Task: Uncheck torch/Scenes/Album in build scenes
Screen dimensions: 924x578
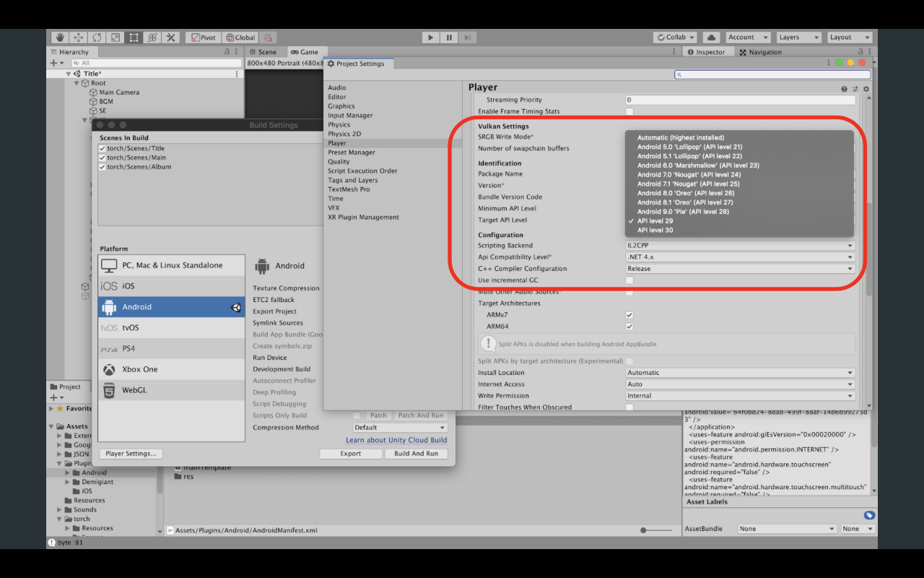Action: pyautogui.click(x=103, y=167)
